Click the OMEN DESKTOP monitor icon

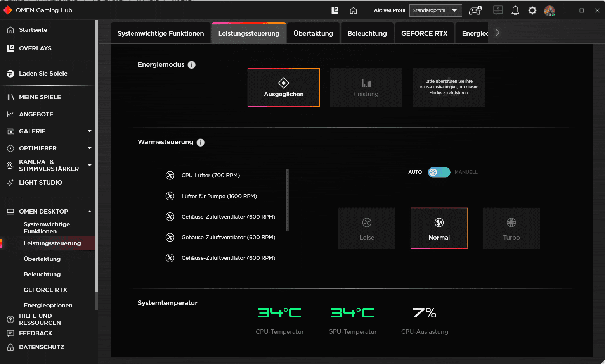click(x=10, y=212)
